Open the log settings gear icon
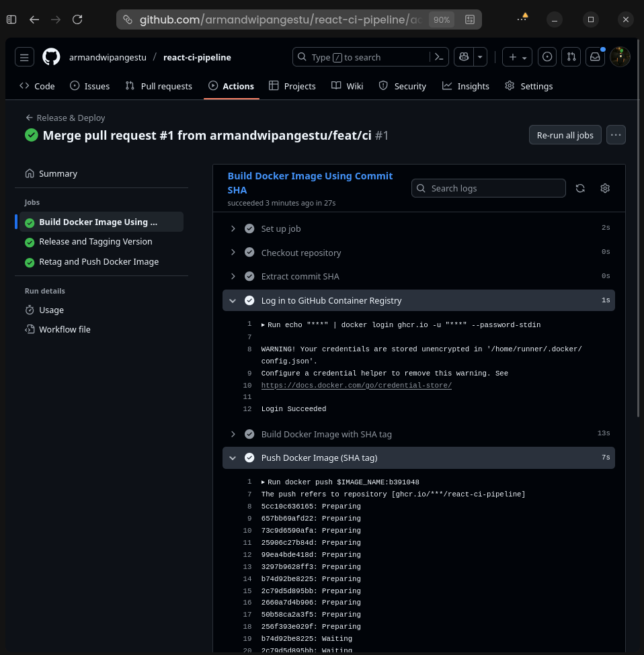 point(604,188)
